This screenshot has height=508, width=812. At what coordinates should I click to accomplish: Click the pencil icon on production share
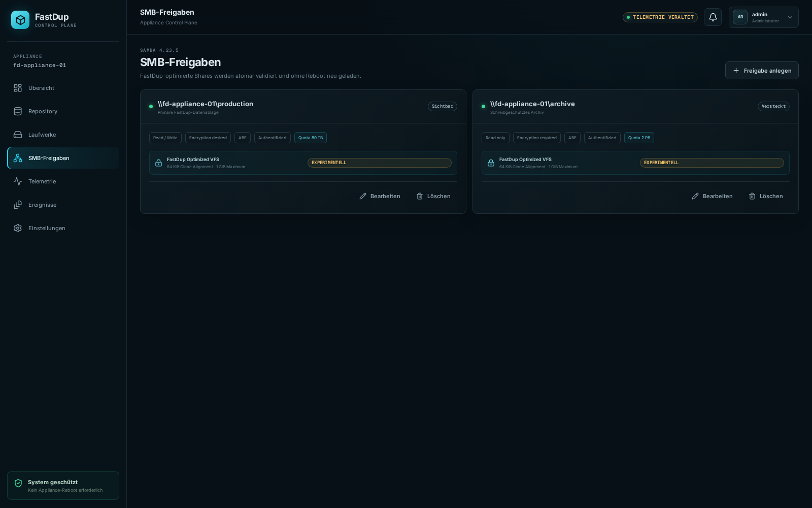pyautogui.click(x=363, y=196)
